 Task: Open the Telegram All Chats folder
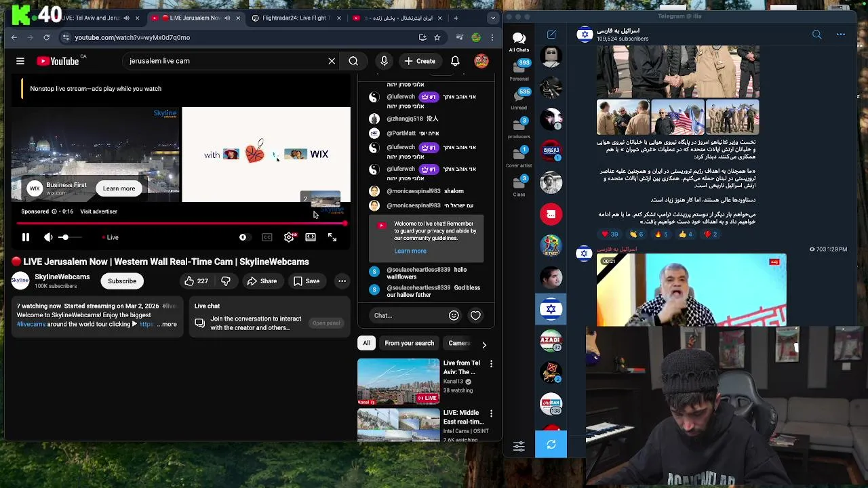[519, 41]
